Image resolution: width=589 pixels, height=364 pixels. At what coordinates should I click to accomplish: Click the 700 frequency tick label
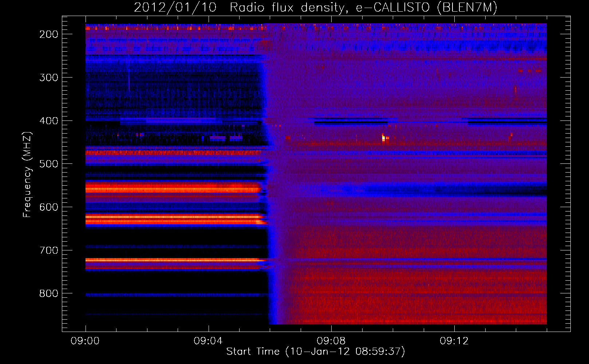tap(49, 250)
